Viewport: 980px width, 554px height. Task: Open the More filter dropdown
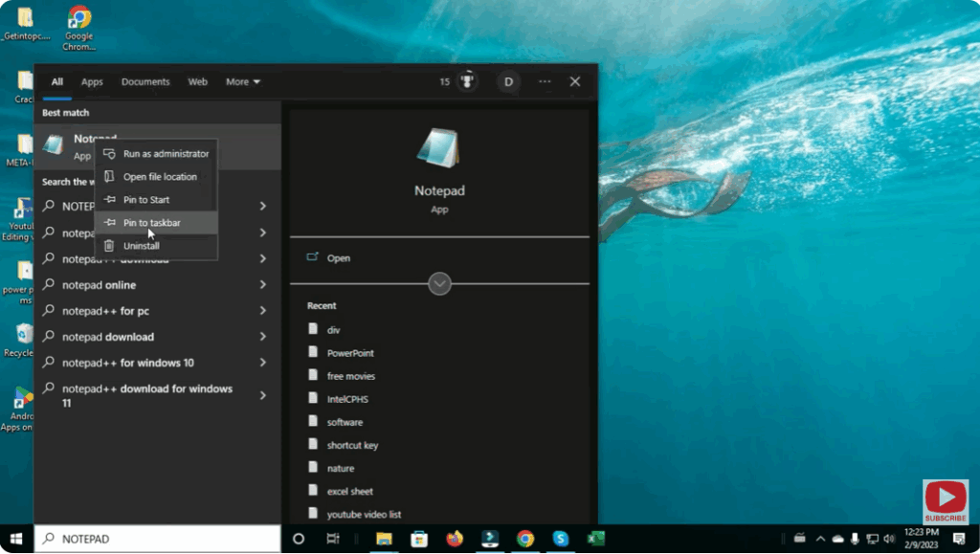point(241,81)
